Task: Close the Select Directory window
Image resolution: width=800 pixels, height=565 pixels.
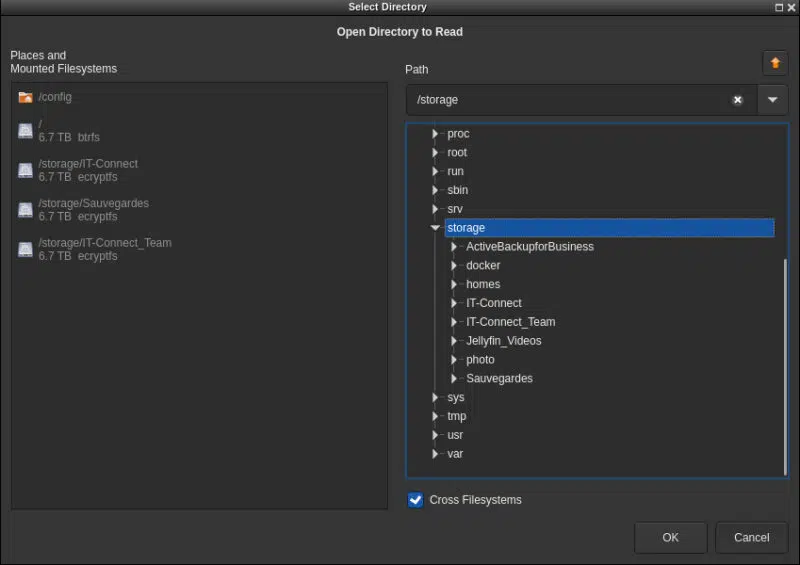Action: (791, 7)
